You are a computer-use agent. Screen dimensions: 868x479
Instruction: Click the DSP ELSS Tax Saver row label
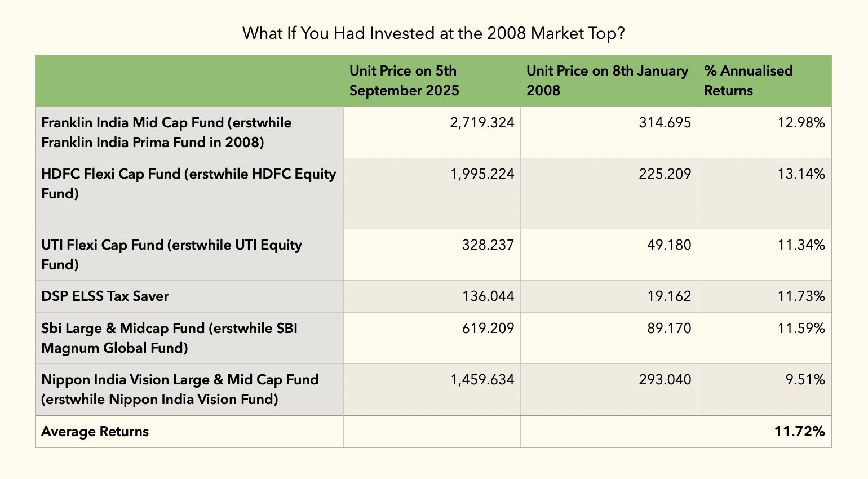click(105, 296)
